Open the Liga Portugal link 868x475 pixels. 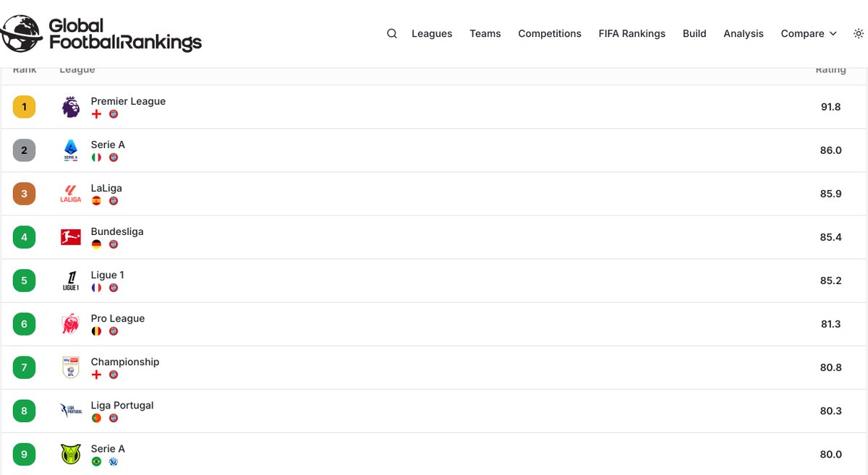point(122,405)
